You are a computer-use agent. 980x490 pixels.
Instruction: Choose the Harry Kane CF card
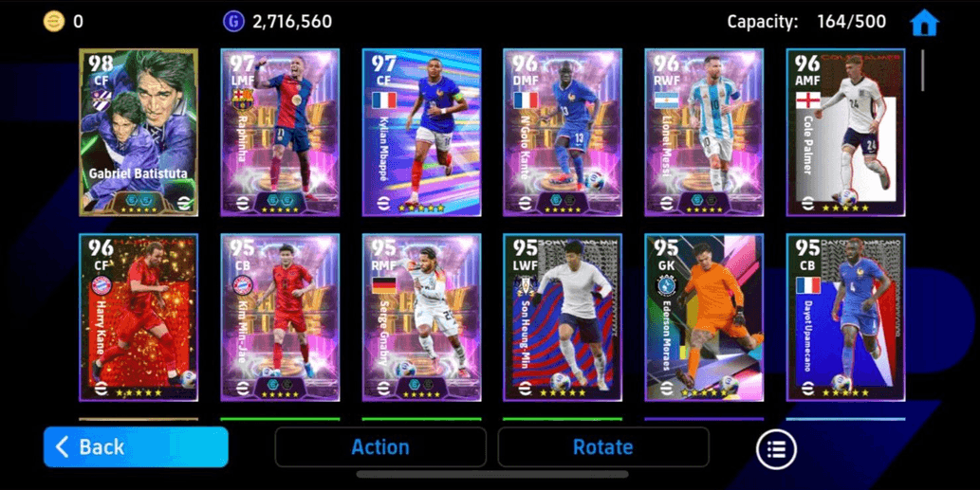click(139, 318)
